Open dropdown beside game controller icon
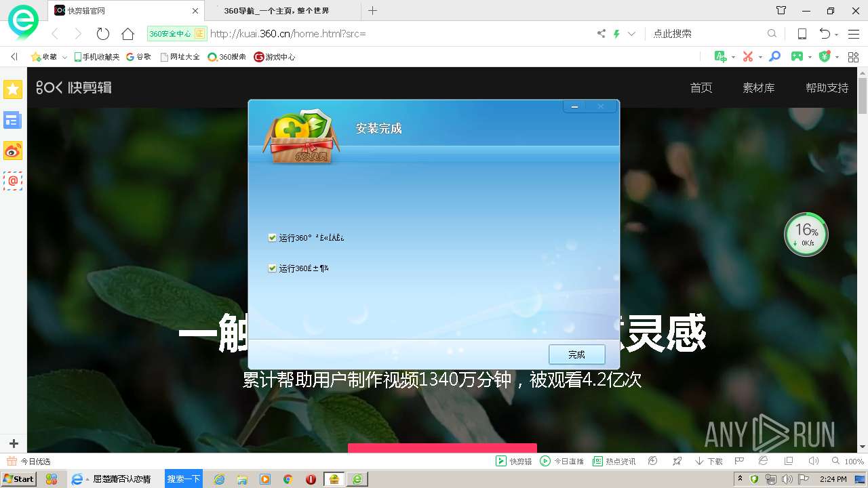This screenshot has height=488, width=868. (810, 58)
